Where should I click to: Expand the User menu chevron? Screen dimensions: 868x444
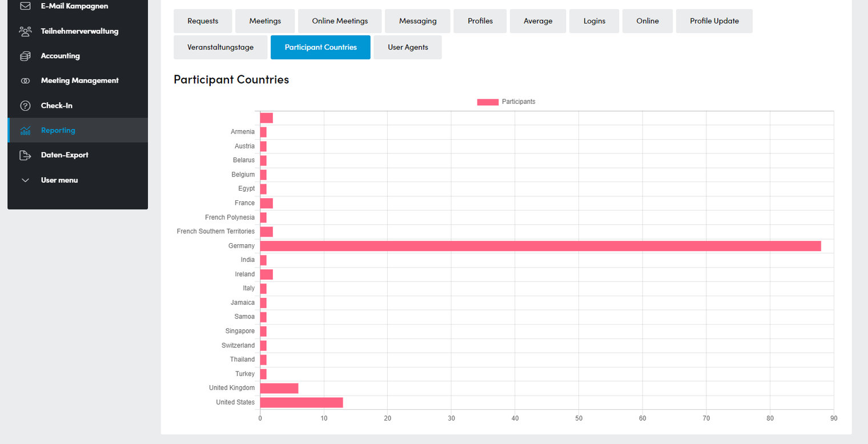point(25,180)
